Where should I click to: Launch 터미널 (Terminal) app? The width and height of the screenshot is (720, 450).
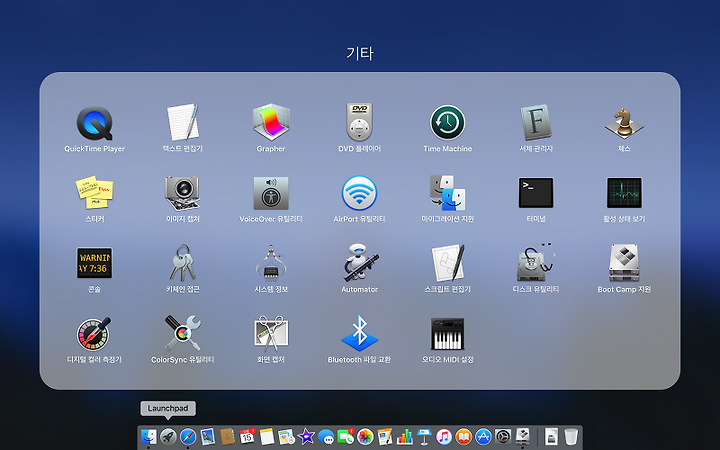coord(536,193)
